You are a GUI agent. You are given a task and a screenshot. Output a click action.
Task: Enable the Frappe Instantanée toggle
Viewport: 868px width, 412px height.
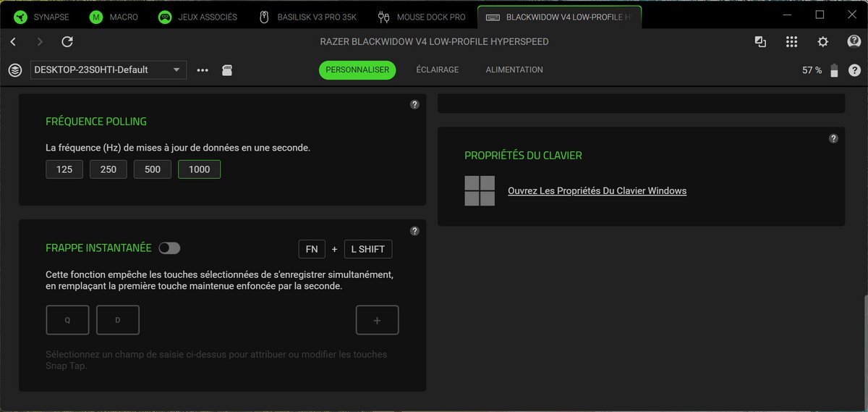point(169,248)
